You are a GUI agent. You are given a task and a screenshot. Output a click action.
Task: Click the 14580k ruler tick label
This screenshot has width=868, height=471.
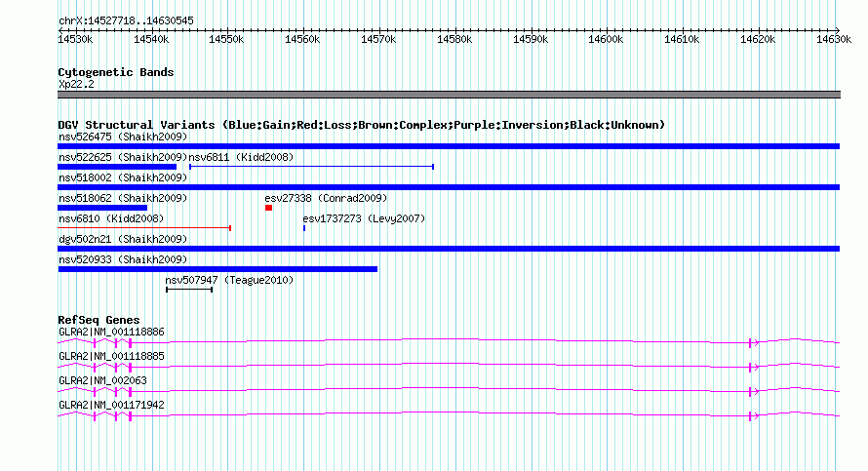tap(454, 39)
